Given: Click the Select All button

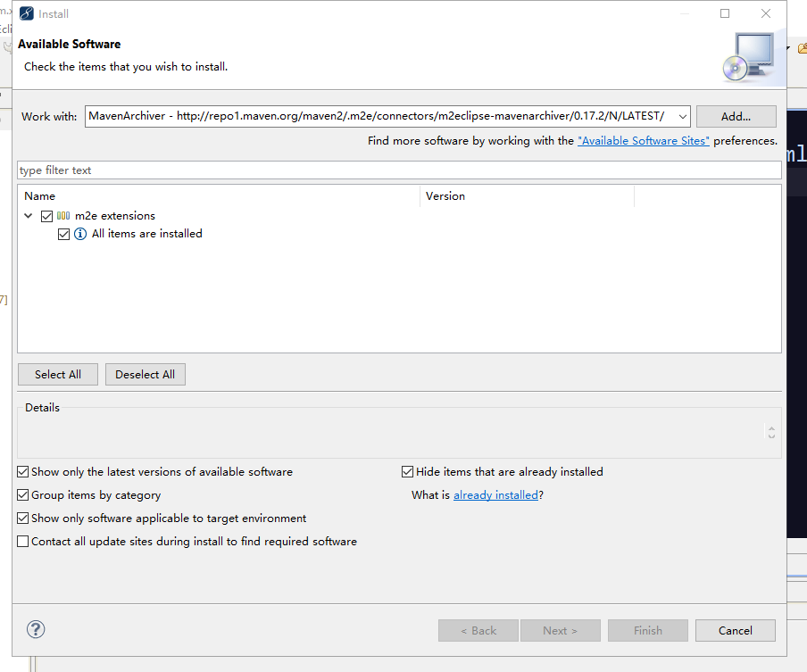Looking at the screenshot, I should pos(58,375).
